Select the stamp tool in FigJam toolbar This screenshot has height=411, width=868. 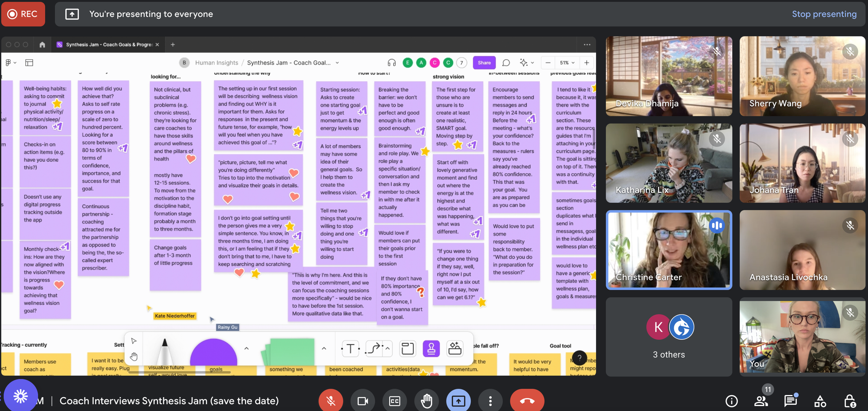[x=431, y=348]
